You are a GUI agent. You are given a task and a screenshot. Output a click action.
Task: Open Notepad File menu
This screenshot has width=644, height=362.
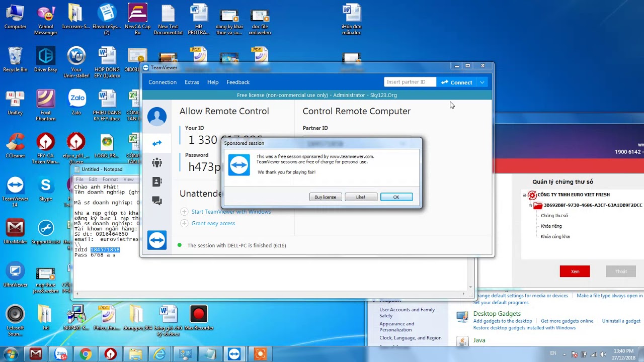tap(79, 179)
